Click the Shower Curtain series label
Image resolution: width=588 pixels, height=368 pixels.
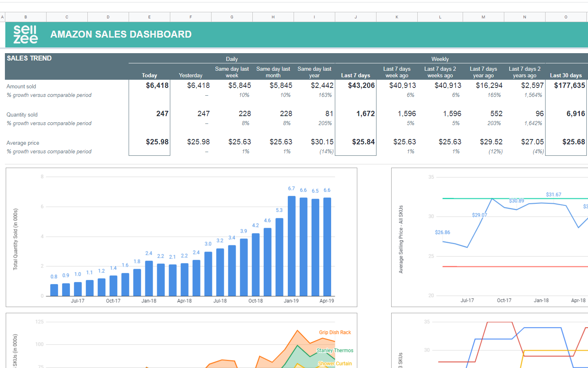[x=335, y=364]
